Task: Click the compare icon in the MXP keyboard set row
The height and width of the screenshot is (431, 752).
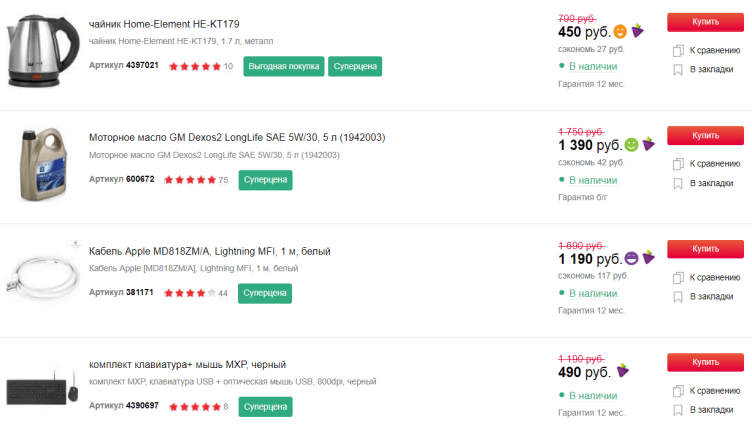Action: tap(678, 391)
